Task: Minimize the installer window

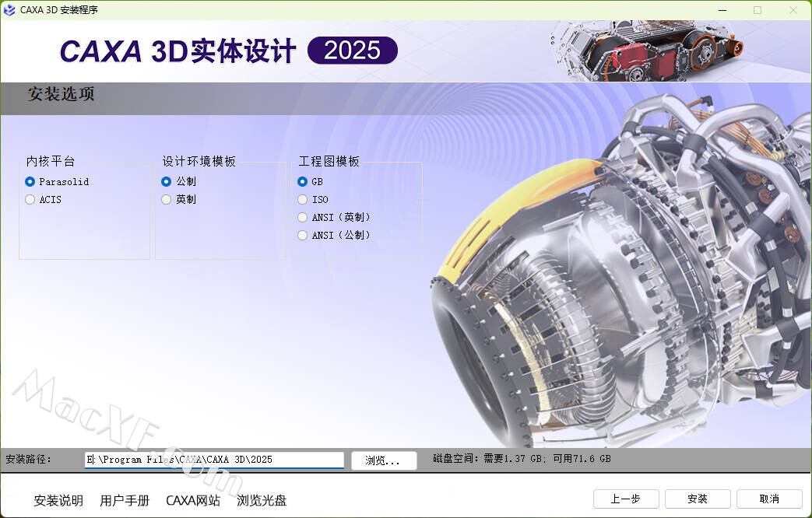Action: tap(722, 10)
